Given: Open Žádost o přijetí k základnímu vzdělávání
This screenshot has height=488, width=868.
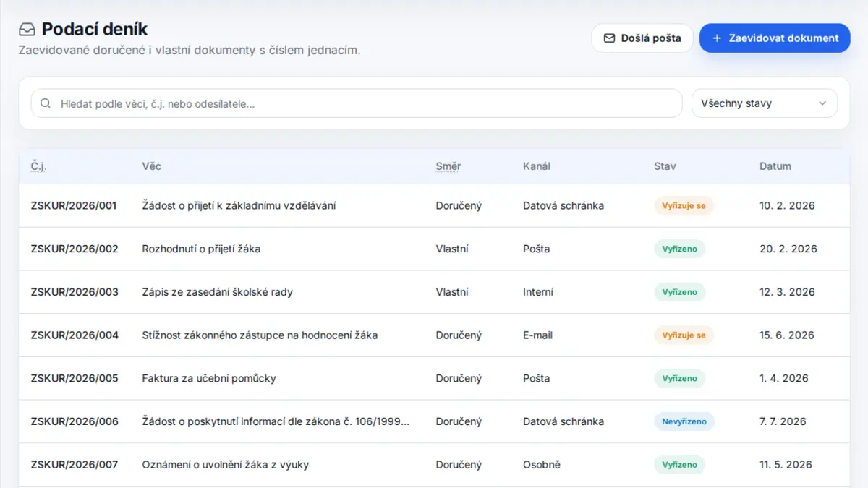Looking at the screenshot, I should [239, 205].
